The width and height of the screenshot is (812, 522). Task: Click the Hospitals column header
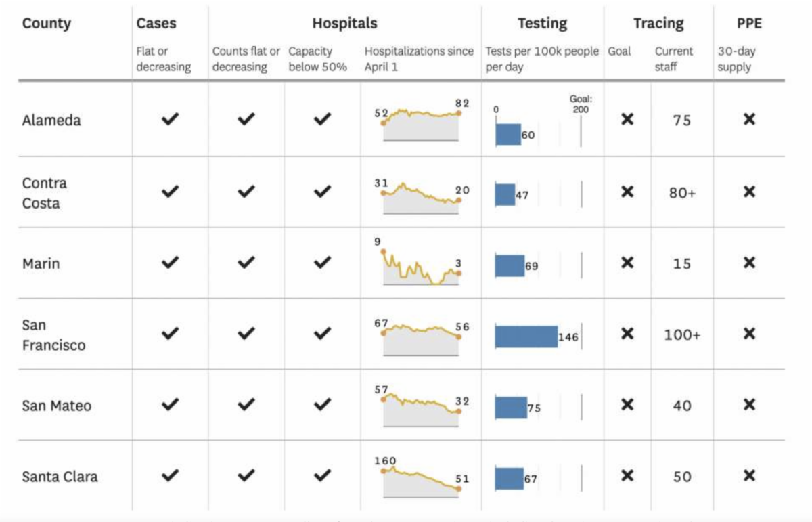pos(344,24)
